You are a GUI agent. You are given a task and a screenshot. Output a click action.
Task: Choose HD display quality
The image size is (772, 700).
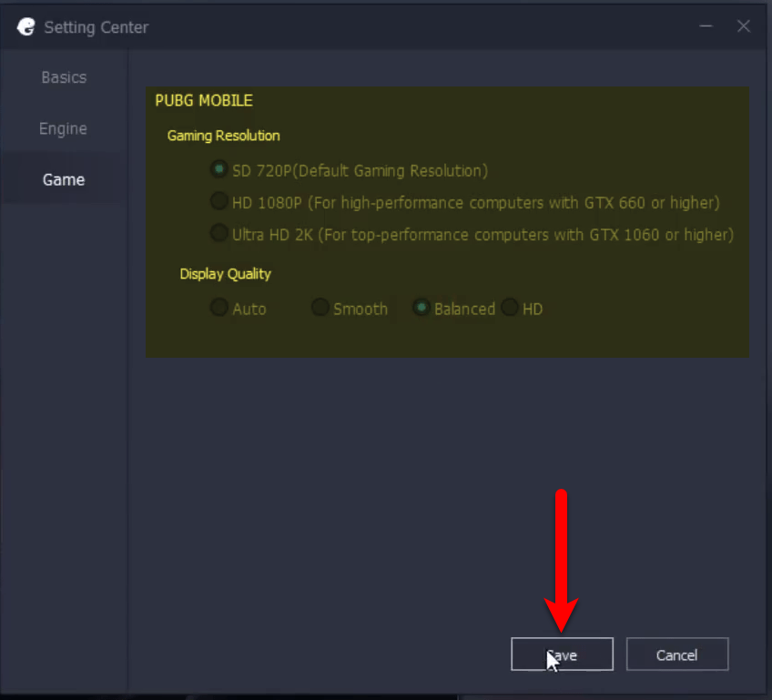(510, 308)
